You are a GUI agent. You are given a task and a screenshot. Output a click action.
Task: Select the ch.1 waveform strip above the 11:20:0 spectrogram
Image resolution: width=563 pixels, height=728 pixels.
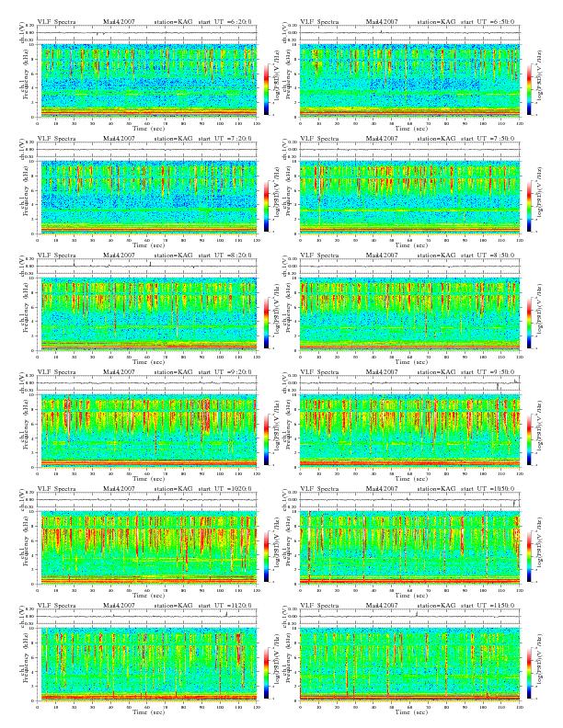tap(147, 617)
